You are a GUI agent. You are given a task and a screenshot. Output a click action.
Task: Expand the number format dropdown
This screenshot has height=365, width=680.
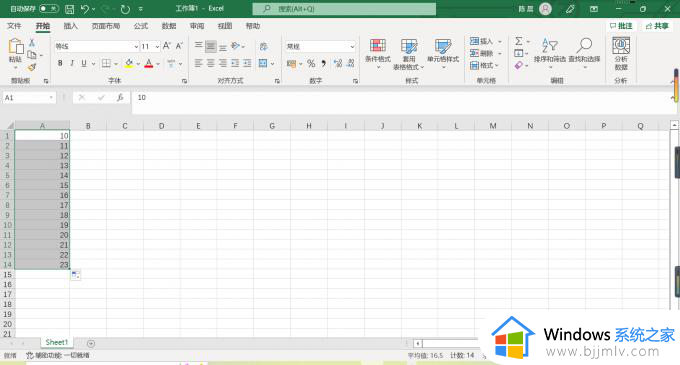352,46
